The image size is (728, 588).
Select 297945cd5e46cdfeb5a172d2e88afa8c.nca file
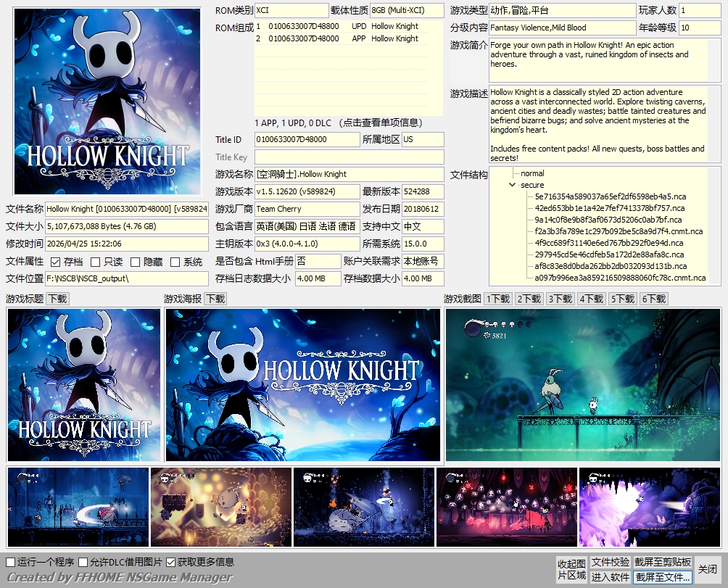[609, 254]
